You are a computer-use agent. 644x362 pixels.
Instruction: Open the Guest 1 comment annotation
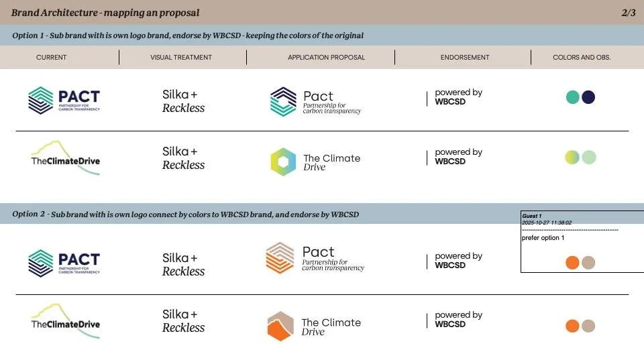tap(582, 241)
